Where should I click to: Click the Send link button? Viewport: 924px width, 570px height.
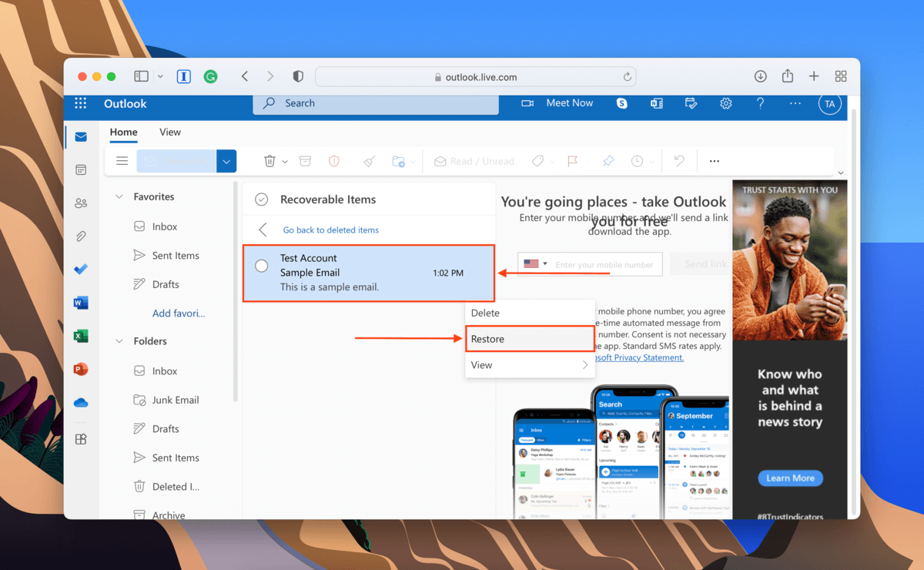click(701, 263)
